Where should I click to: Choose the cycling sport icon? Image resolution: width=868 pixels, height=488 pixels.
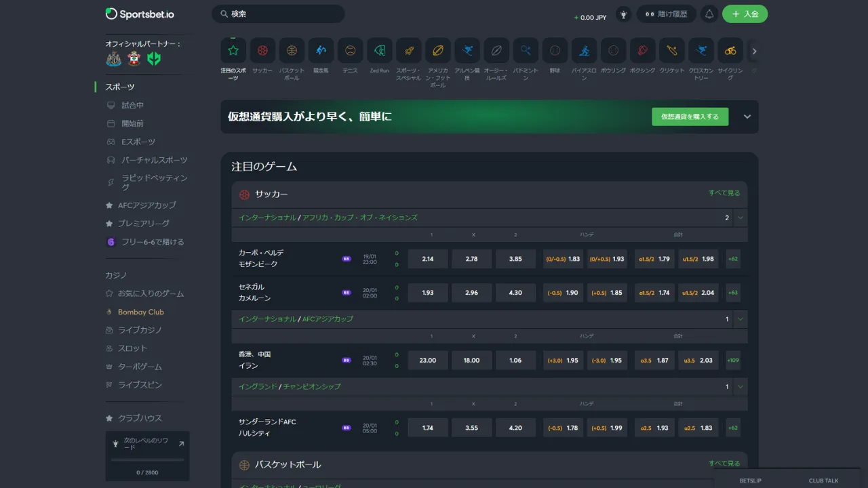(730, 51)
